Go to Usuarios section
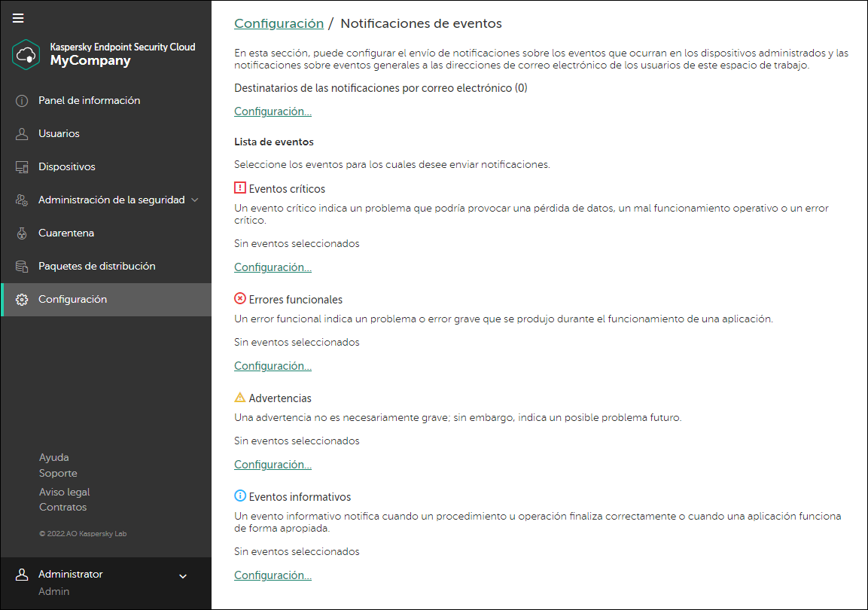 [106, 134]
